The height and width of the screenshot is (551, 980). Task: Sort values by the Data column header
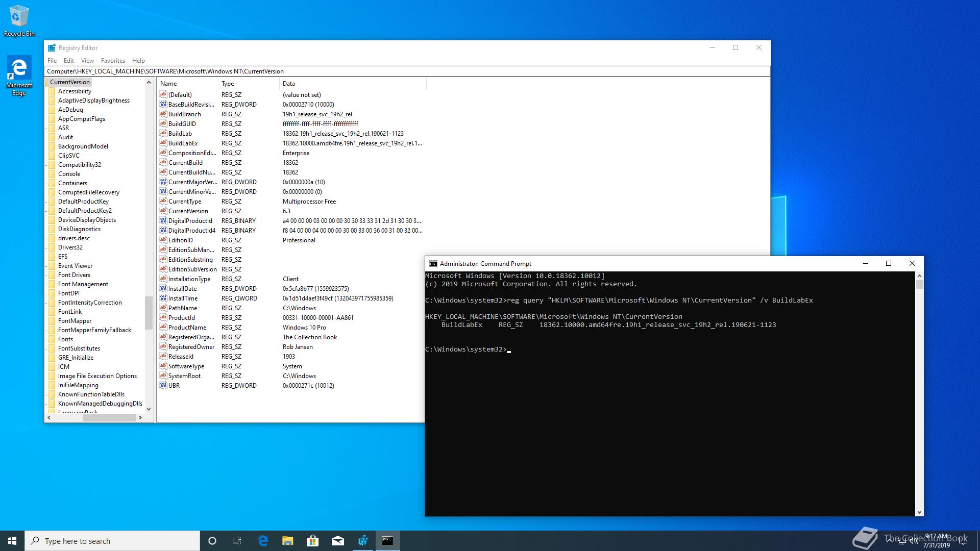tap(353, 84)
